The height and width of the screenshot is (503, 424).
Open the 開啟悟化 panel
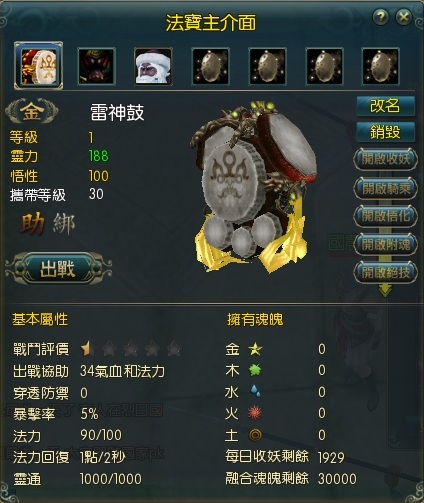pos(385,216)
